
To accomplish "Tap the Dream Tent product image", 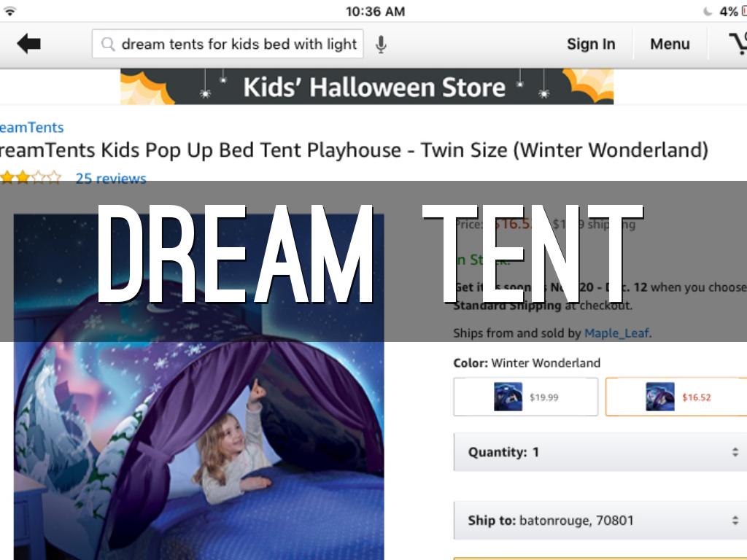I will (198, 387).
